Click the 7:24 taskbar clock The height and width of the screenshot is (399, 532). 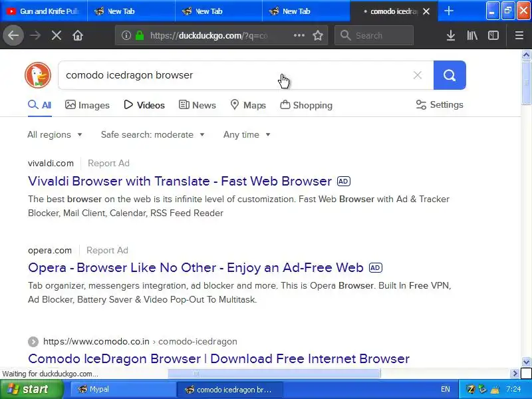(513, 389)
